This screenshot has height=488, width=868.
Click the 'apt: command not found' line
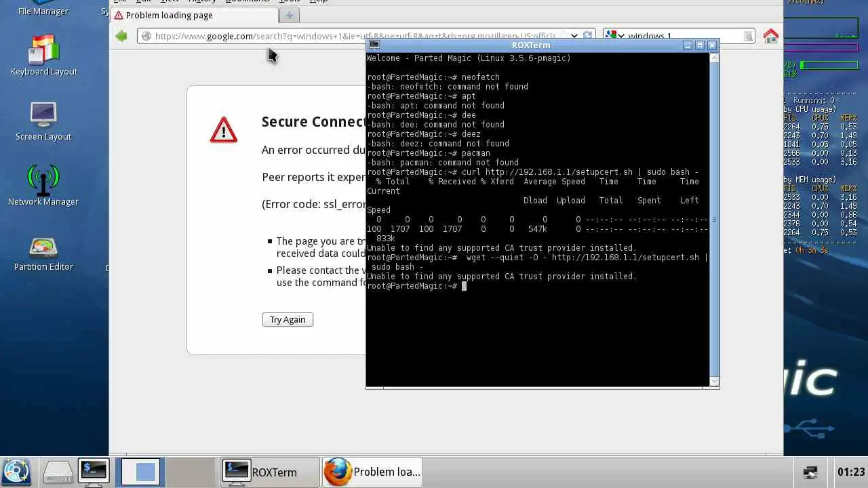tap(435, 106)
